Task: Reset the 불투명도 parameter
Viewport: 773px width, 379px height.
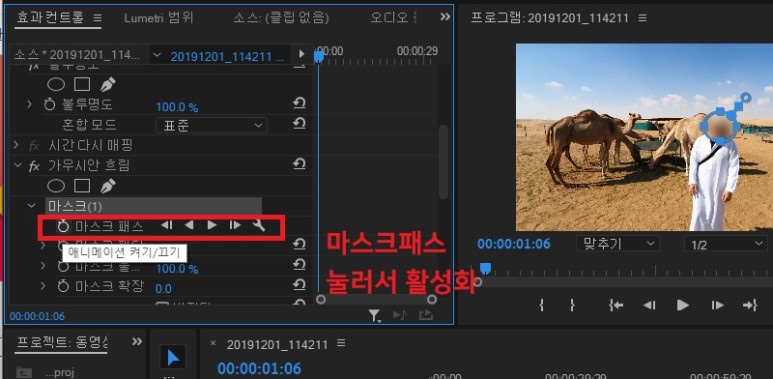Action: point(299,103)
